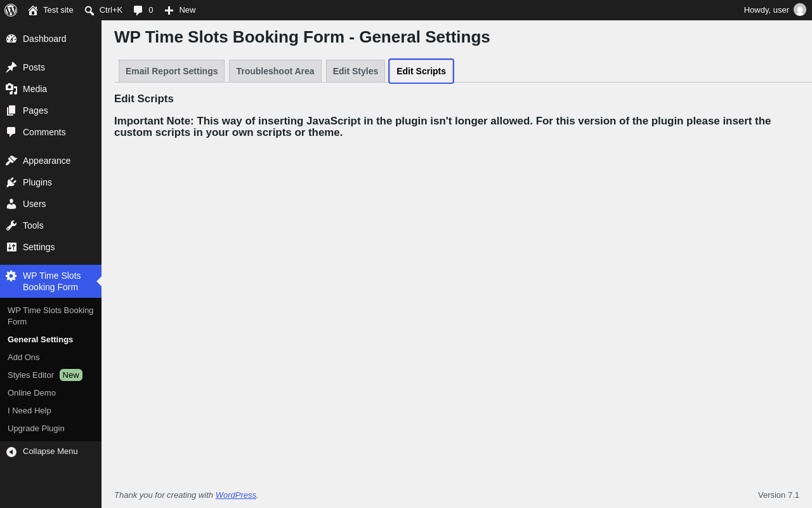The height and width of the screenshot is (508, 812).
Task: Select the Edit Styles tab
Action: (355, 71)
